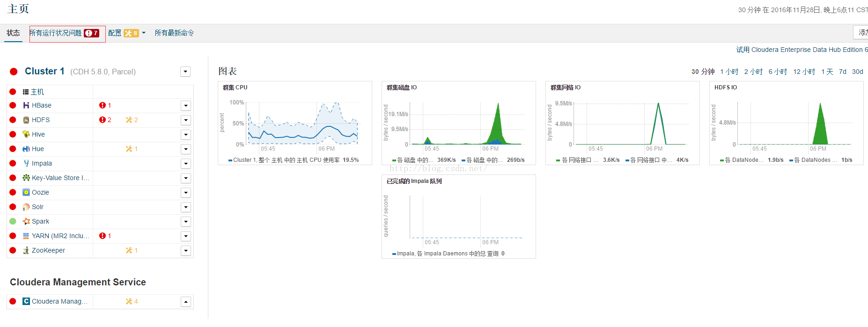Open the Oozie actions dropdown

point(186,193)
